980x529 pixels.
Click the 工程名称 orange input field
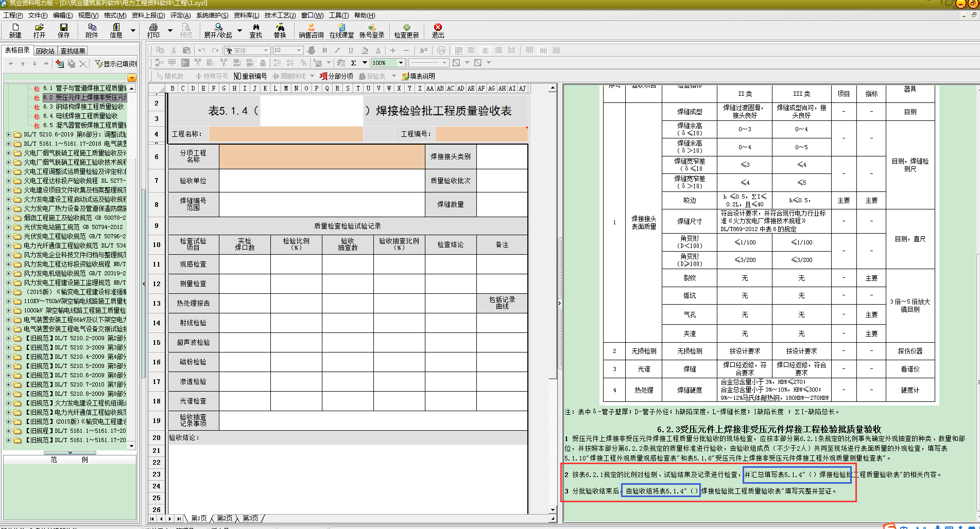tap(286, 134)
